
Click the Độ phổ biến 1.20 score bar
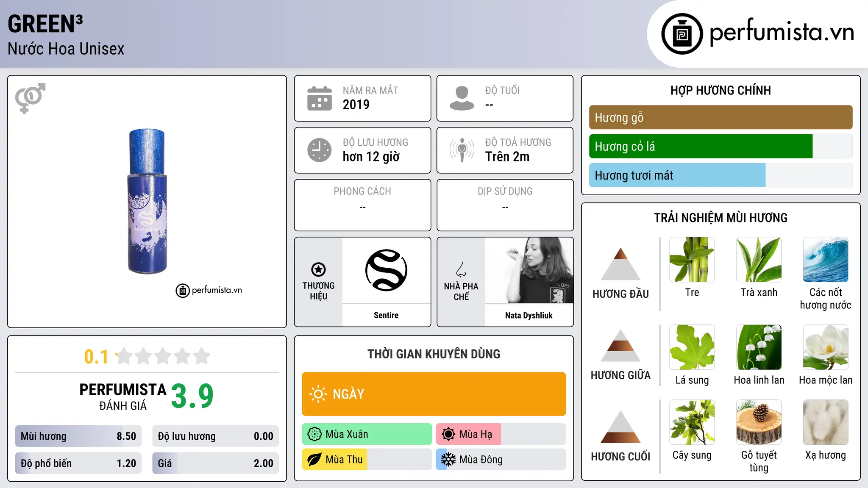click(x=78, y=463)
